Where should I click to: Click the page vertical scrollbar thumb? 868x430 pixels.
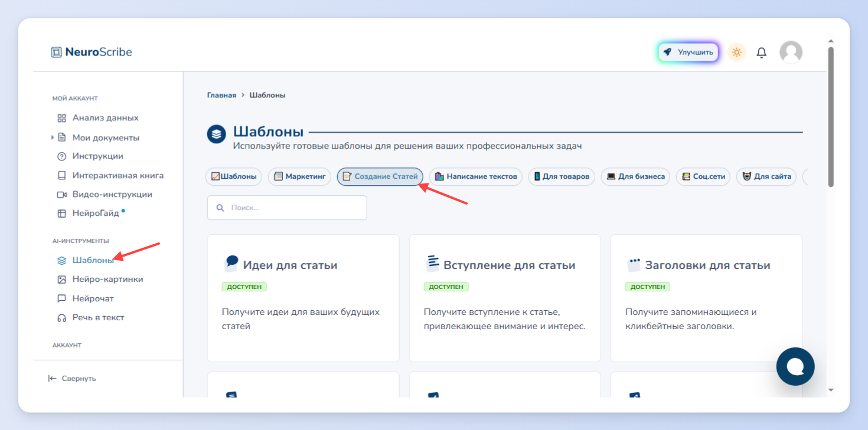tap(831, 117)
